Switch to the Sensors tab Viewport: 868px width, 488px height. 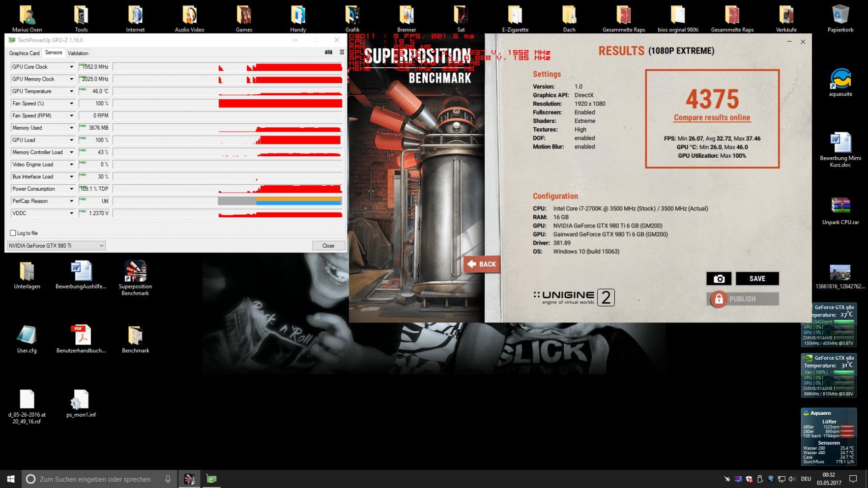(54, 53)
